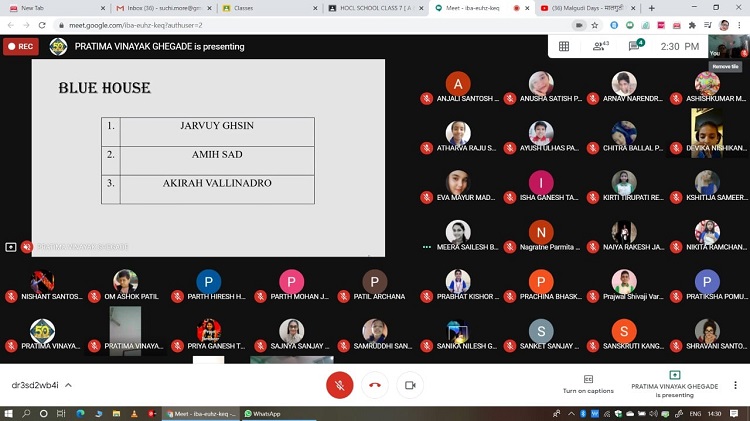Viewport: 750px width, 421px height.
Task: Turn on captions
Action: pos(587,384)
